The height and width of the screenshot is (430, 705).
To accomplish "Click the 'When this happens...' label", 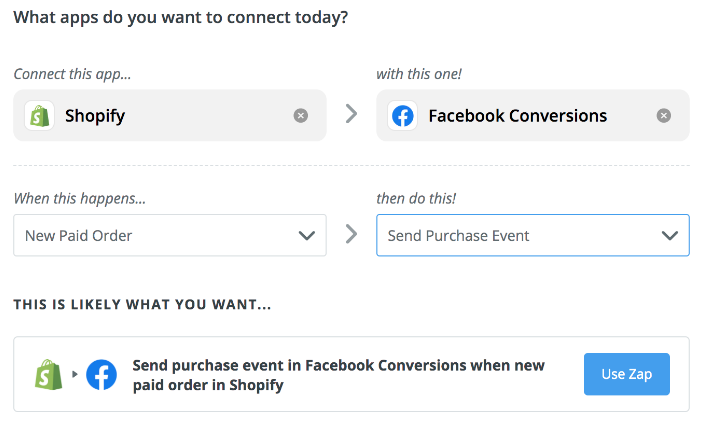I will (80, 198).
